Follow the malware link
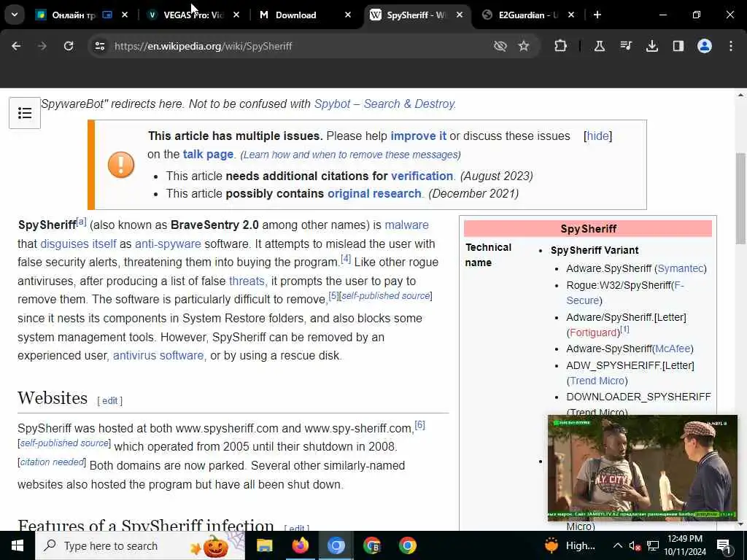The height and width of the screenshot is (560, 747). tap(407, 225)
